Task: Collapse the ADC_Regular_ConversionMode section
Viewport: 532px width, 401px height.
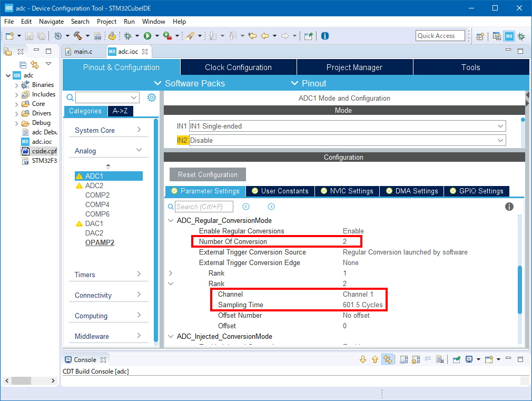Action: coord(171,220)
